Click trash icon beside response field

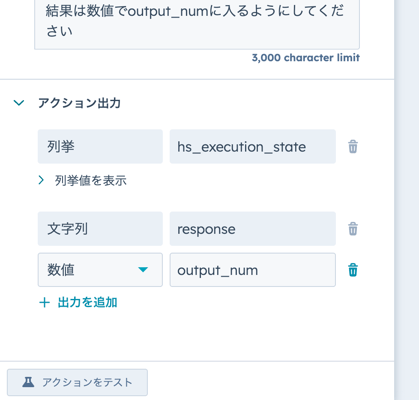353,229
